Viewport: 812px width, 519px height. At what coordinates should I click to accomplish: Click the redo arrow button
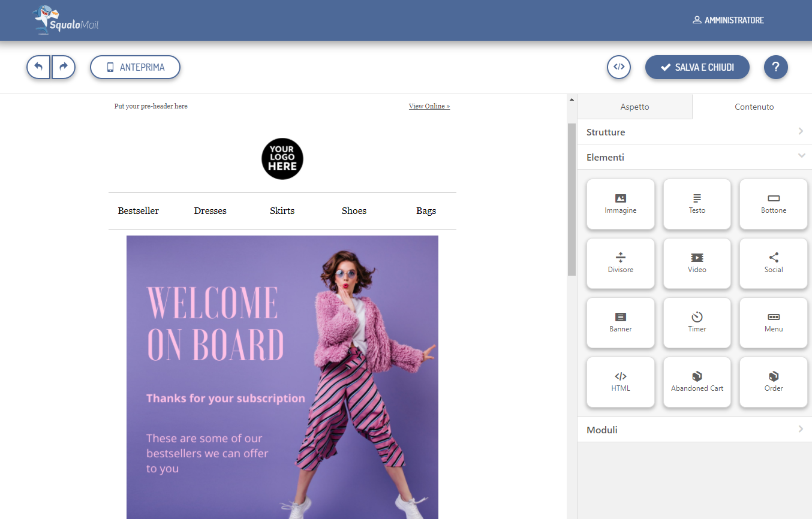pos(64,67)
